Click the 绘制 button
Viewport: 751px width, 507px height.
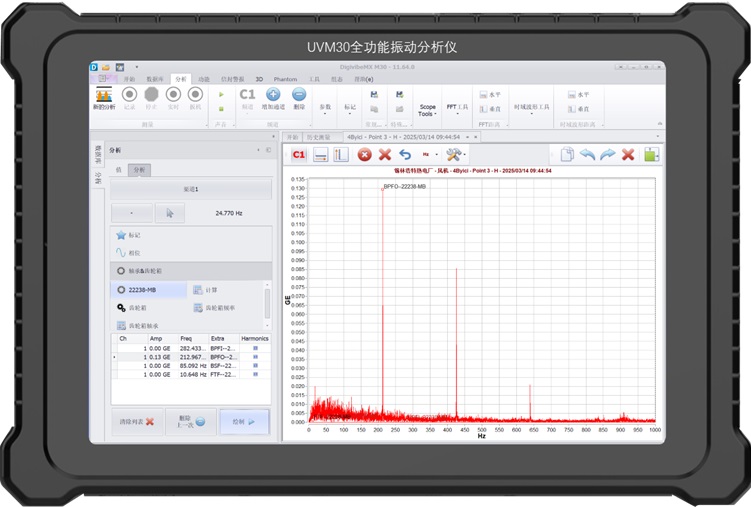(244, 422)
